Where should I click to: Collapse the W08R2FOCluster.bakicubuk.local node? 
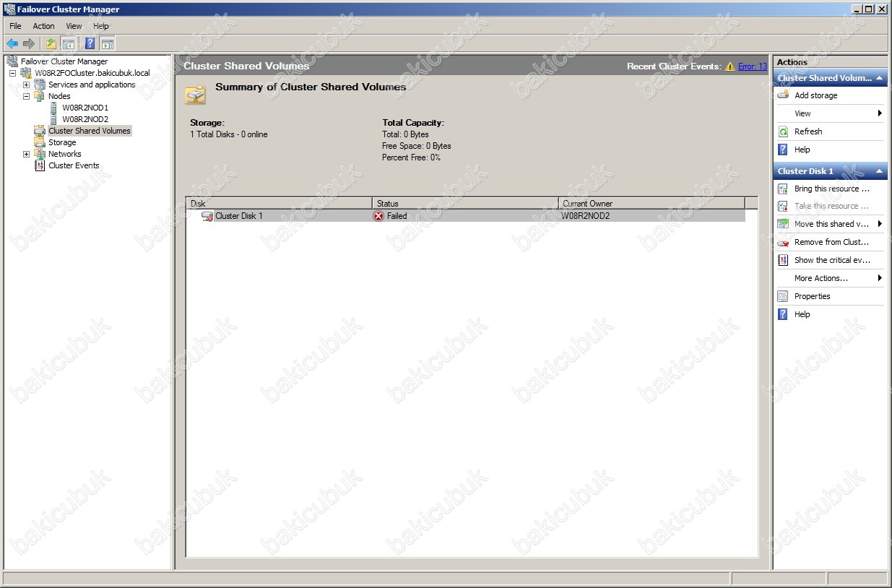click(12, 73)
